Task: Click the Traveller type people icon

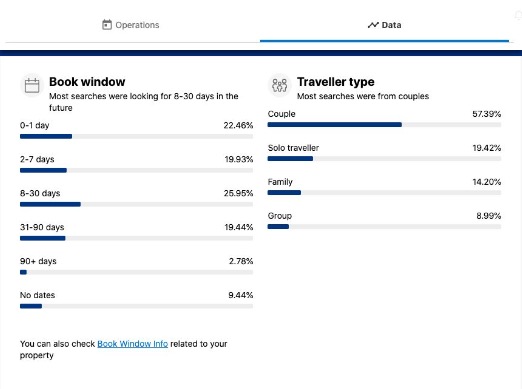Action: point(279,85)
